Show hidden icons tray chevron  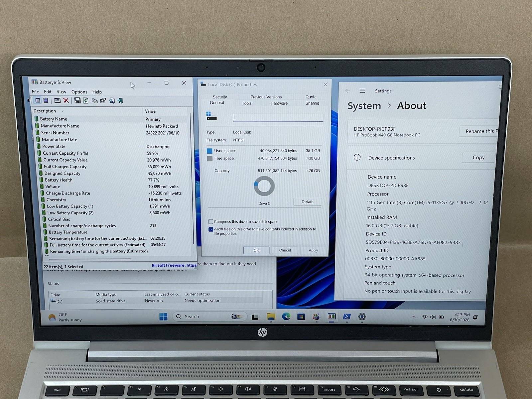tap(413, 317)
